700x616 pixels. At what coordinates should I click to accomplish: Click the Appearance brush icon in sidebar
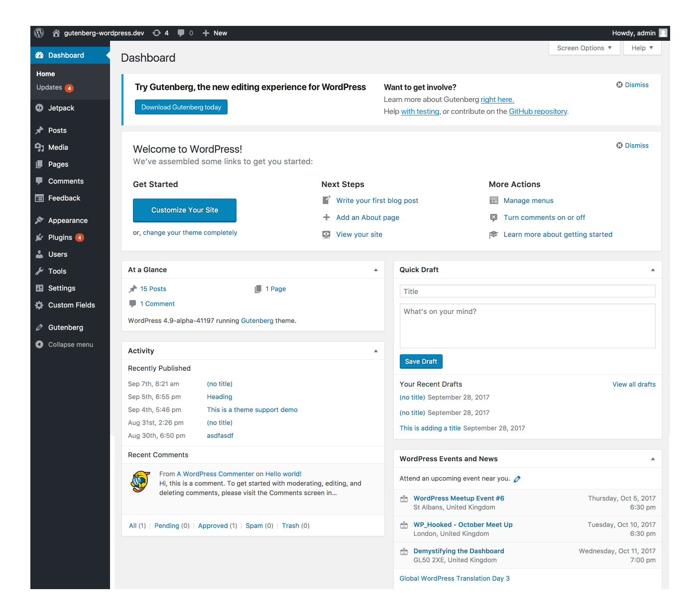pyautogui.click(x=39, y=220)
